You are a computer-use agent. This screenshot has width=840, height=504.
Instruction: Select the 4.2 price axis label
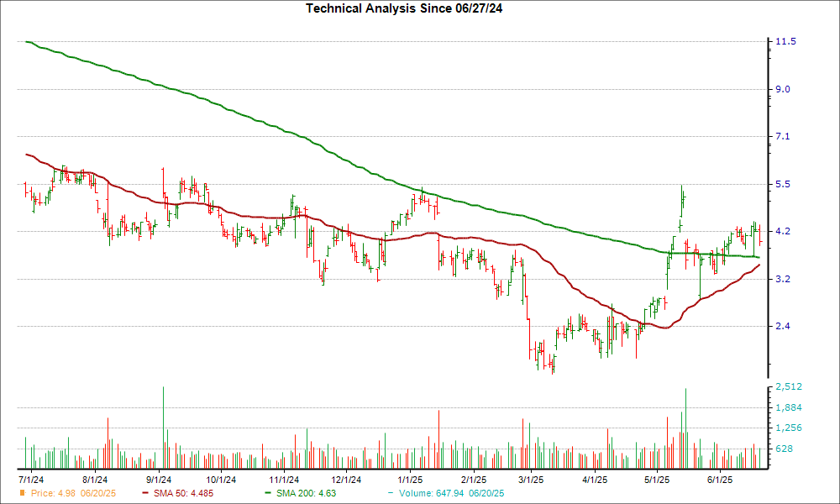783,231
